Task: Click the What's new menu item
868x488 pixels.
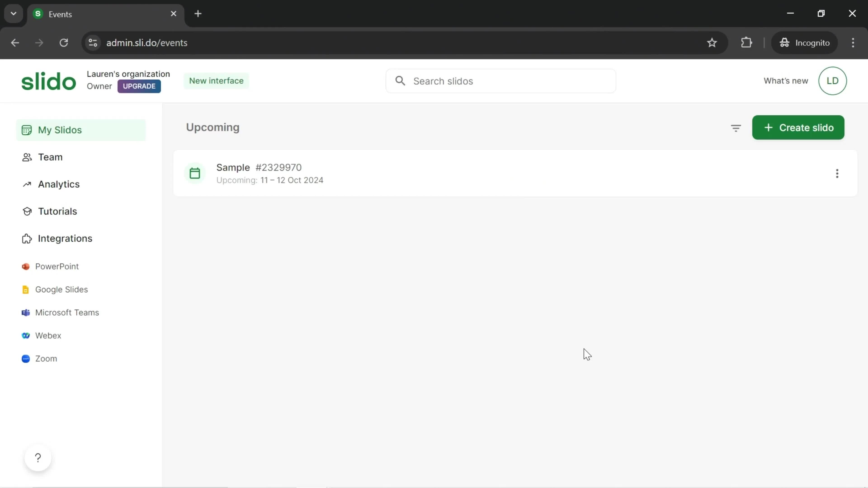Action: tap(786, 80)
